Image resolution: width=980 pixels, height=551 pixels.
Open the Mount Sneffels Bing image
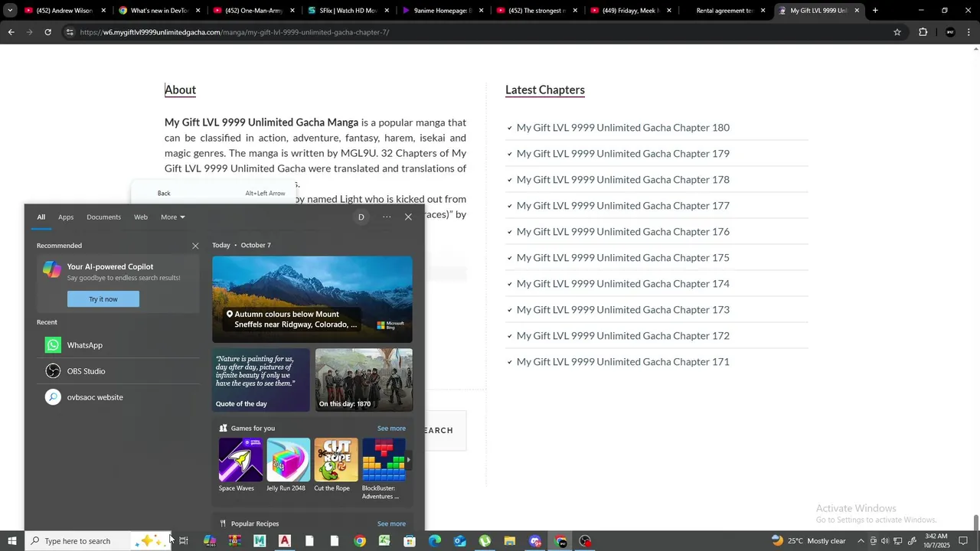312,299
